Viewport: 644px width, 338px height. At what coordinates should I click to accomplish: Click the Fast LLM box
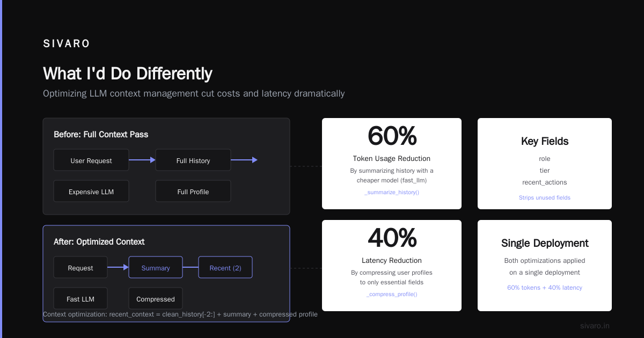click(x=80, y=298)
